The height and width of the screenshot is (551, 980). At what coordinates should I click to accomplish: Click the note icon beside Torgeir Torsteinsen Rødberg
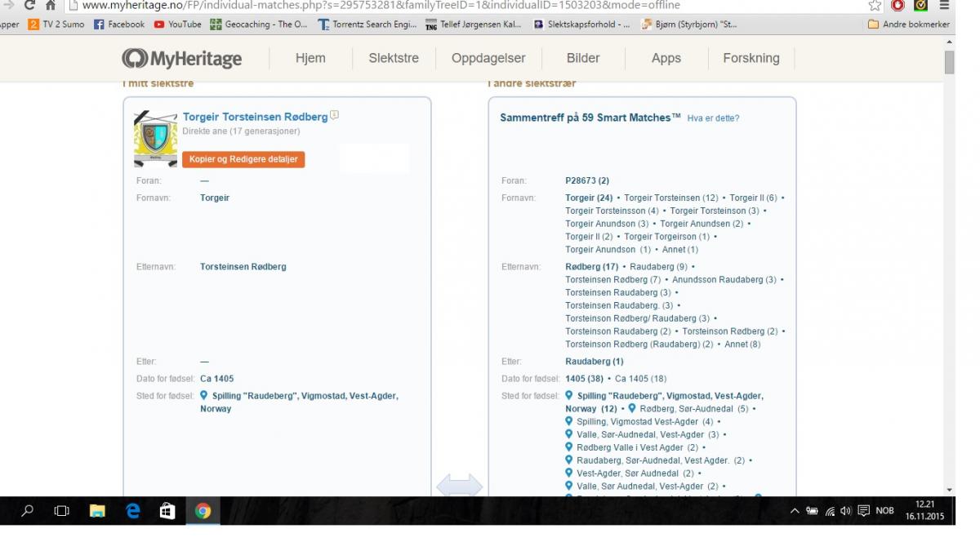click(x=335, y=116)
